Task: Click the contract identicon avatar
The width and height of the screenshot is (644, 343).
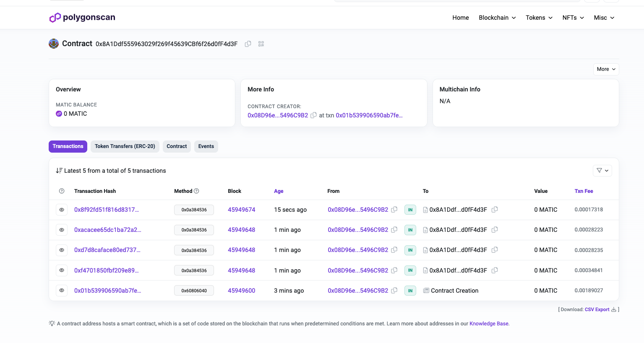Action: pyautogui.click(x=54, y=44)
